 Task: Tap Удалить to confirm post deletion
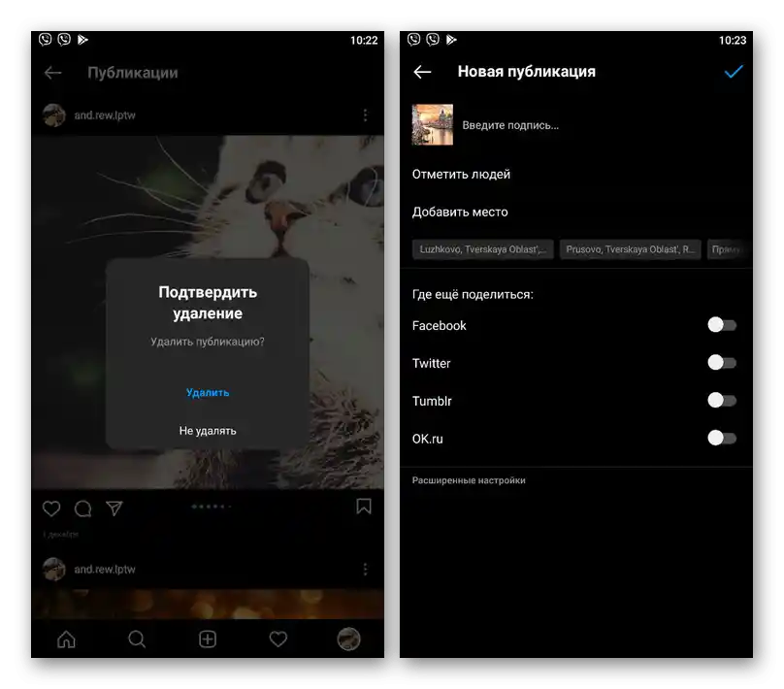(x=207, y=392)
